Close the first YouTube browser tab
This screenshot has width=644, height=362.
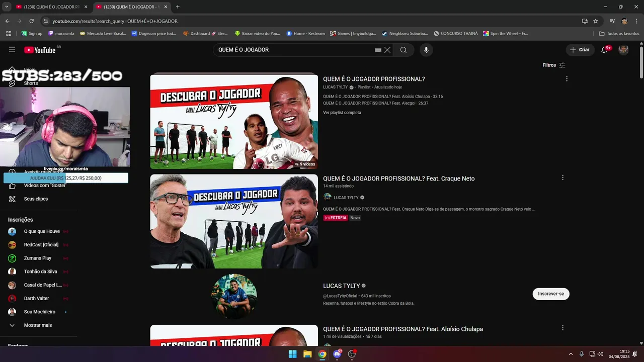[86, 7]
